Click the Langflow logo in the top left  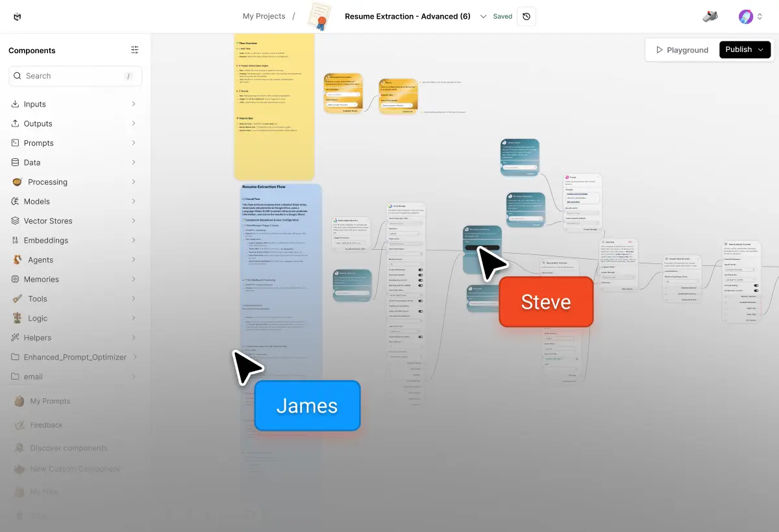pyautogui.click(x=17, y=16)
